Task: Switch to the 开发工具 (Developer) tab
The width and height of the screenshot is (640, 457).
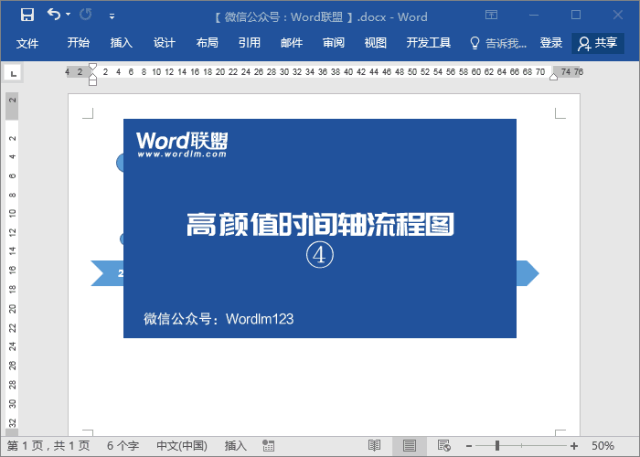Action: coord(428,42)
